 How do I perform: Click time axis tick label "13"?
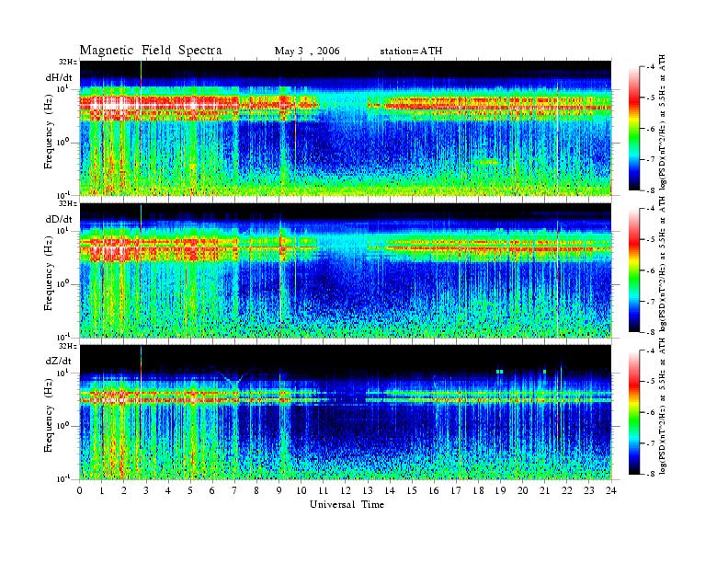tap(368, 491)
